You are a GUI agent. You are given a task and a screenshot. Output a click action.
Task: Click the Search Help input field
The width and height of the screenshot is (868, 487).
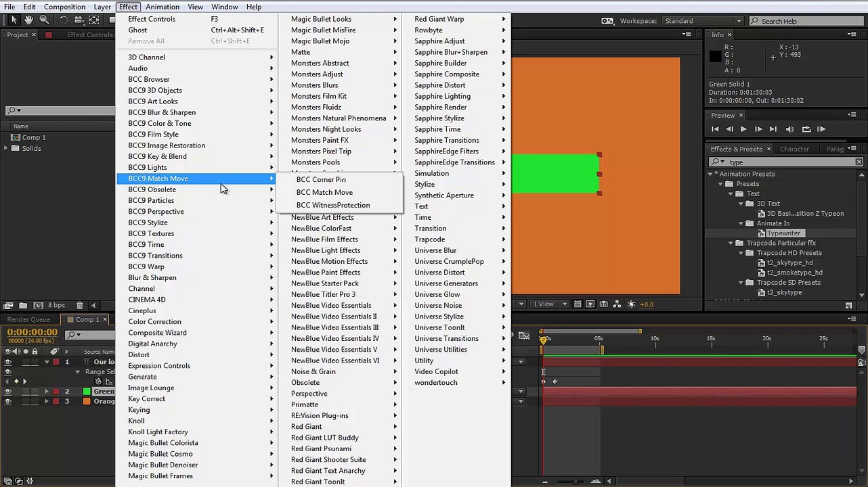(x=806, y=21)
